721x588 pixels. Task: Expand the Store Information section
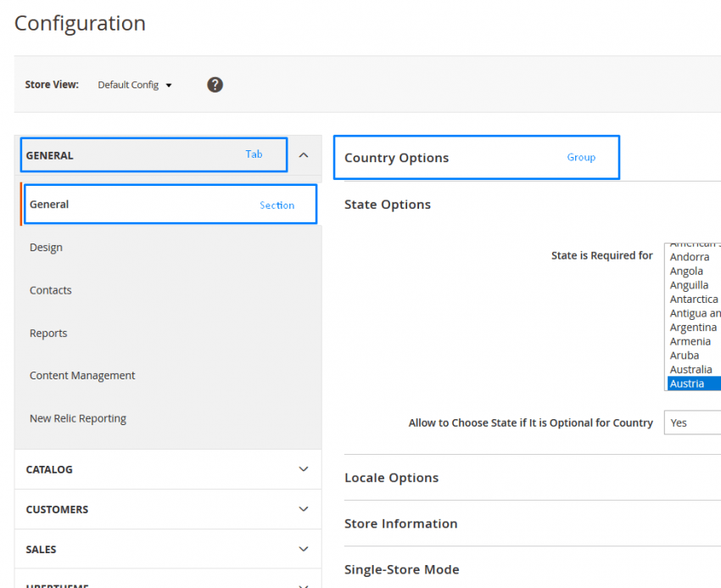click(400, 524)
